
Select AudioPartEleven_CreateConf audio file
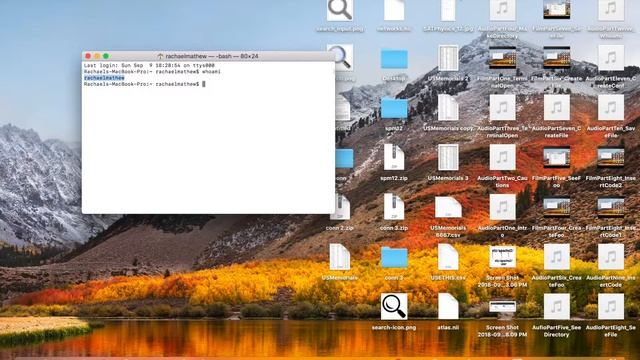point(611,58)
